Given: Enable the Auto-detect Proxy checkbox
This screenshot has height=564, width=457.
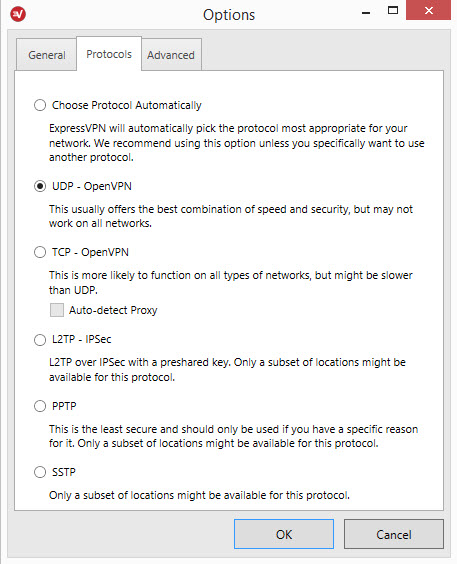Looking at the screenshot, I should (x=57, y=310).
